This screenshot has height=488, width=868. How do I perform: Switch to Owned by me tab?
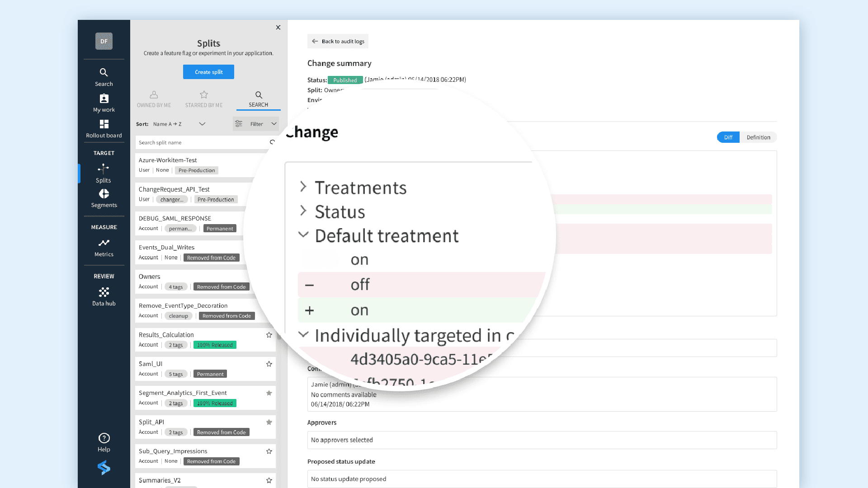point(154,99)
